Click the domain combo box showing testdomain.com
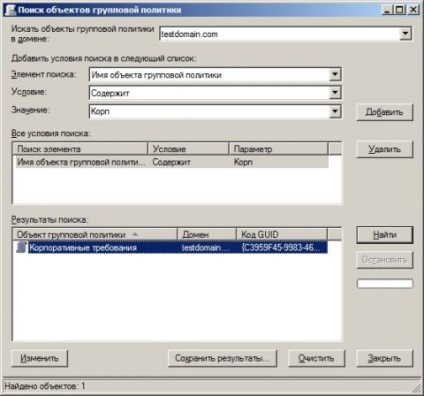The height and width of the screenshot is (396, 424). tap(285, 34)
